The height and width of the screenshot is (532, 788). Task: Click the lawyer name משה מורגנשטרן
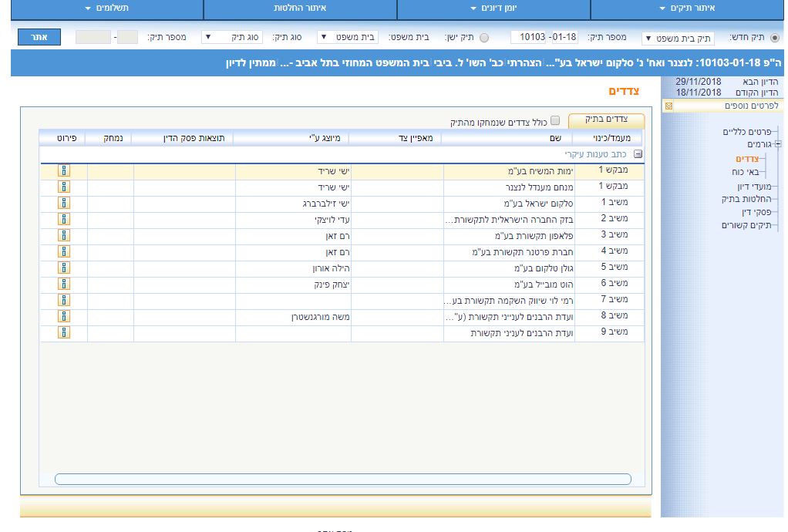[x=321, y=317]
